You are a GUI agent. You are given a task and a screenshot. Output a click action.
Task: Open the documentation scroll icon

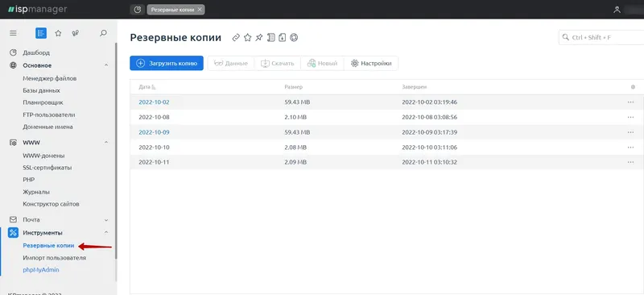(270, 37)
